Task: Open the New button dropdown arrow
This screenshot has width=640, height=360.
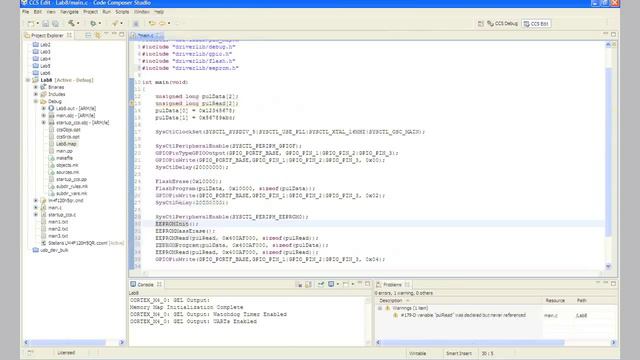Action: [x=38, y=24]
